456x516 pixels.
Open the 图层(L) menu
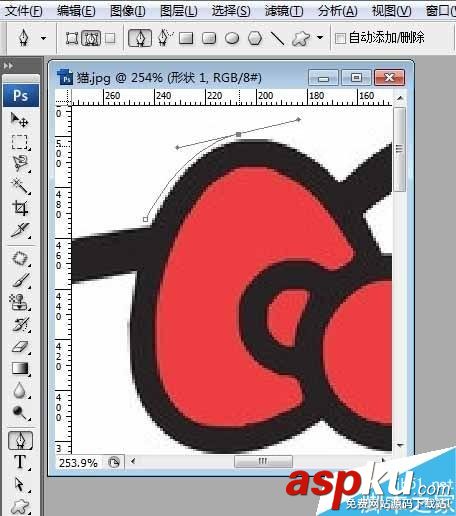pyautogui.click(x=179, y=11)
